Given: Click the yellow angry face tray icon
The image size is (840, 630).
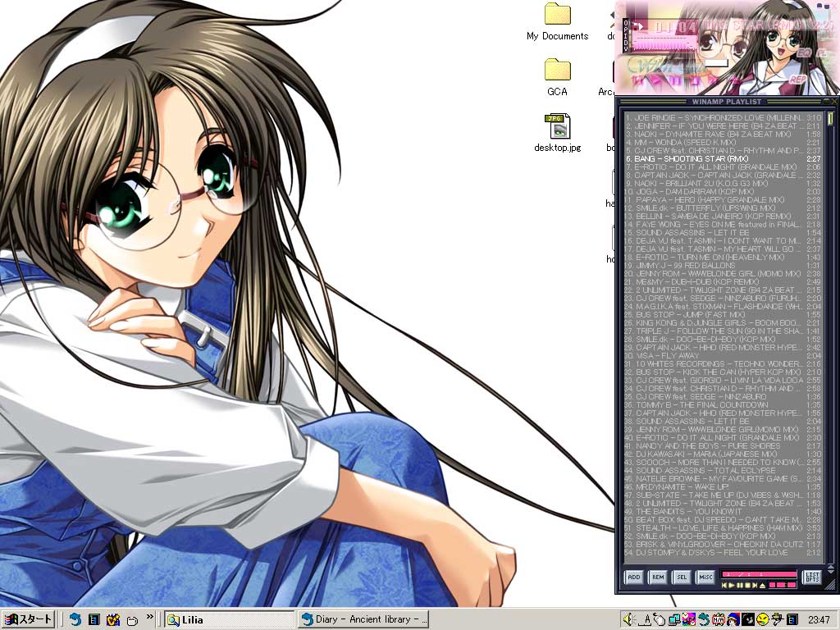Looking at the screenshot, I should 763,620.
